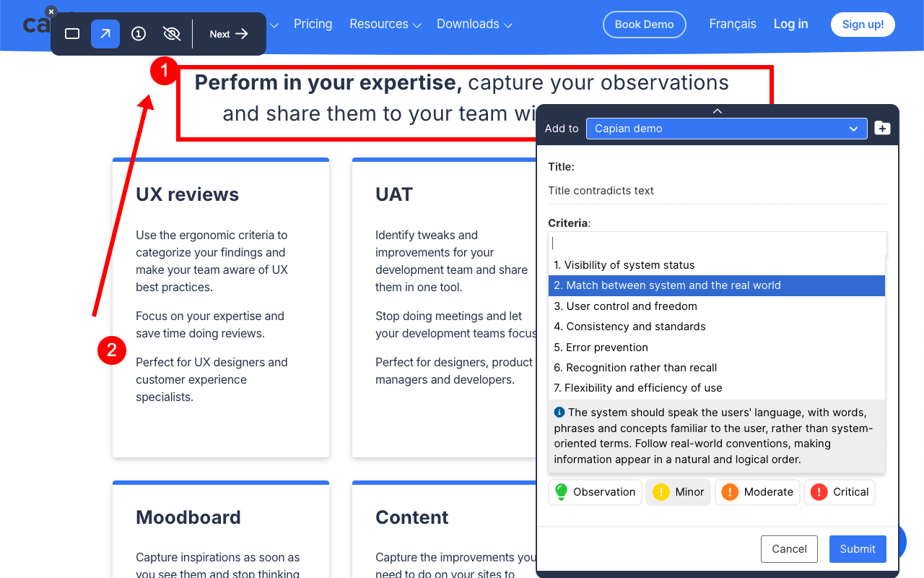924x578 pixels.
Task: Focus the Criteria search input
Action: [717, 243]
